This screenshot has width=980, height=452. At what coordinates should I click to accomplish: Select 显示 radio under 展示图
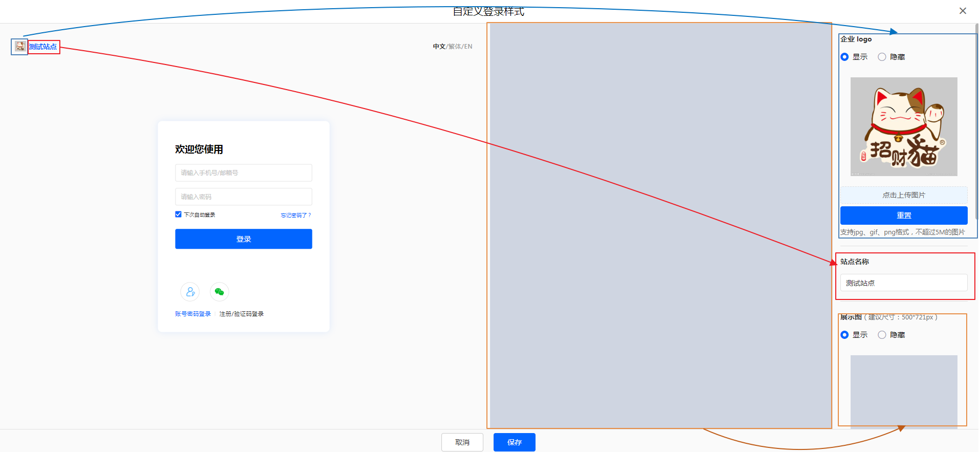[x=844, y=335]
